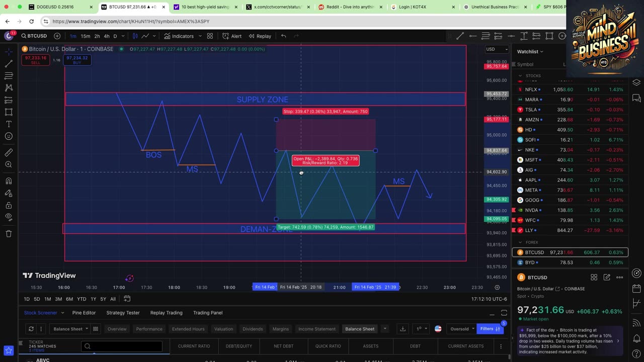The height and width of the screenshot is (362, 644).
Task: Select NFLX in the watchlist
Action: coord(570,89)
